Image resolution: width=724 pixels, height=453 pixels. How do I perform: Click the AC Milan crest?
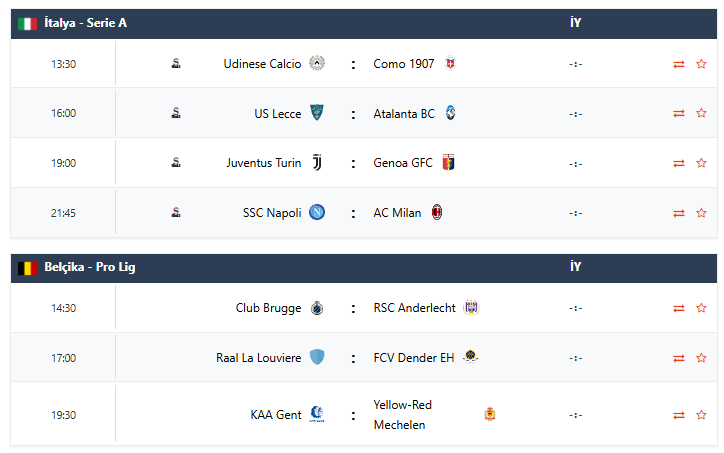coord(437,212)
